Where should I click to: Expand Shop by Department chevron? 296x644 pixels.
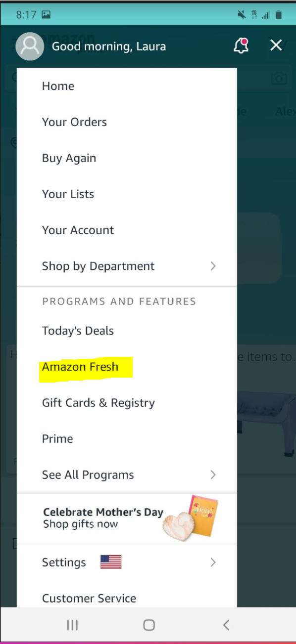click(x=213, y=266)
